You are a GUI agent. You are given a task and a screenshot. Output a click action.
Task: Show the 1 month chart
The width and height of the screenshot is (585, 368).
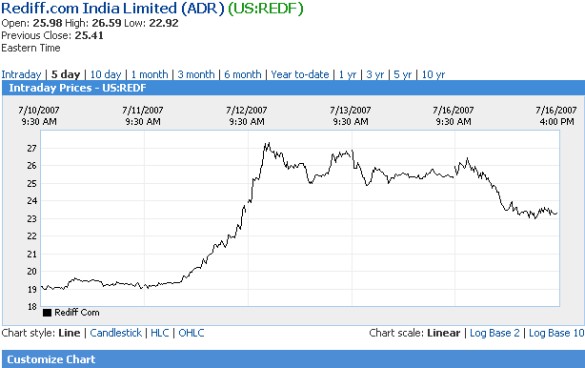[149, 74]
